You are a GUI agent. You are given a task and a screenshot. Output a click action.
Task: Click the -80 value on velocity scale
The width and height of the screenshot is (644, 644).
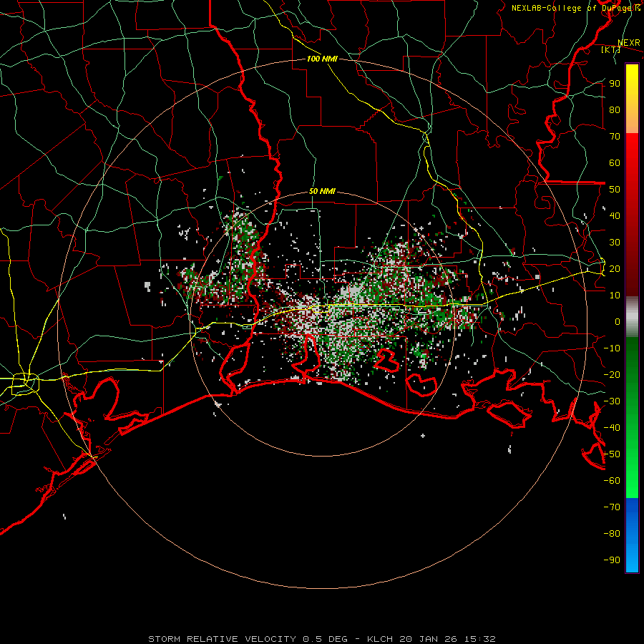point(612,534)
